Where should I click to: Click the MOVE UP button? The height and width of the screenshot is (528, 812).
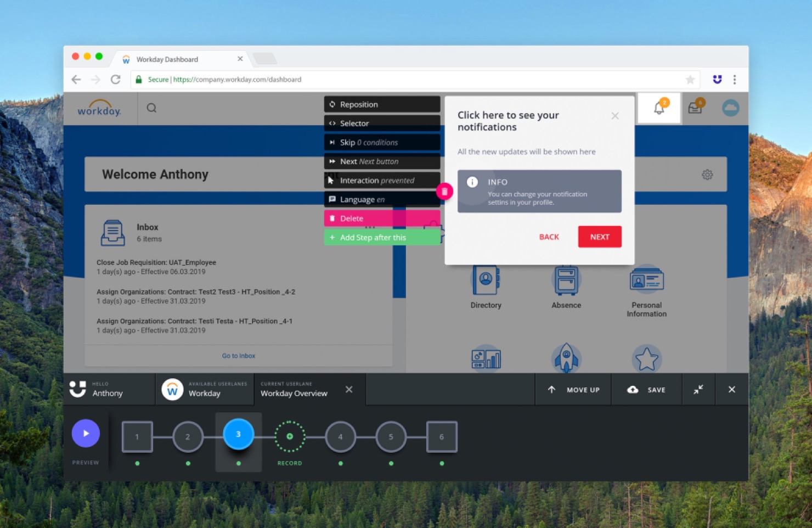(x=573, y=390)
